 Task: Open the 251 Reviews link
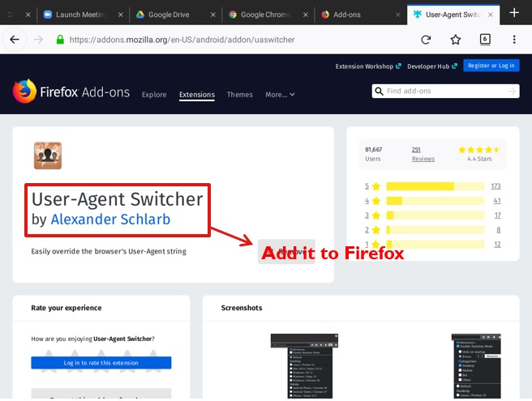[423, 154]
